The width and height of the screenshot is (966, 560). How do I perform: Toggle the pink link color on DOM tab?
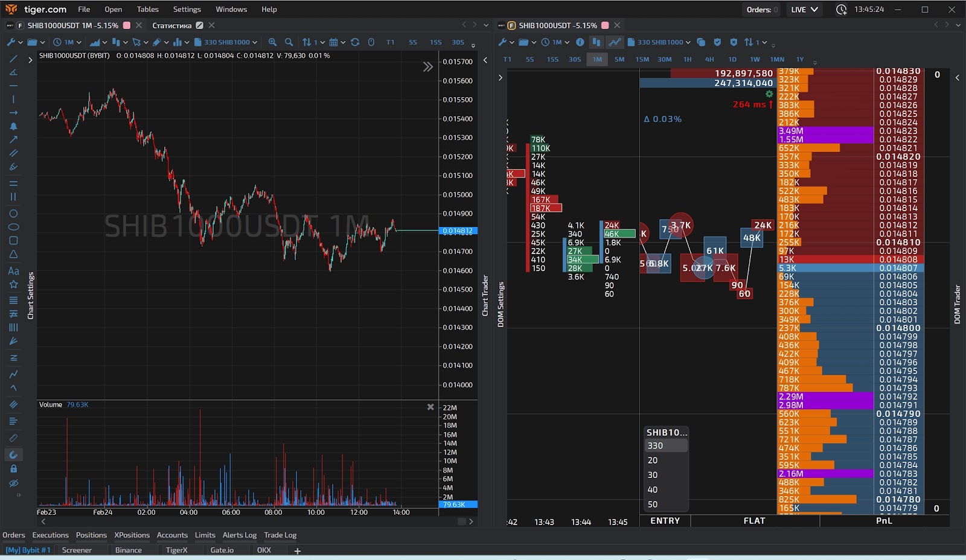click(x=605, y=25)
